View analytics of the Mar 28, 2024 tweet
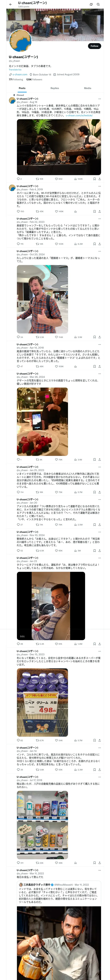This screenshot has height=980, width=110. click(75, 460)
